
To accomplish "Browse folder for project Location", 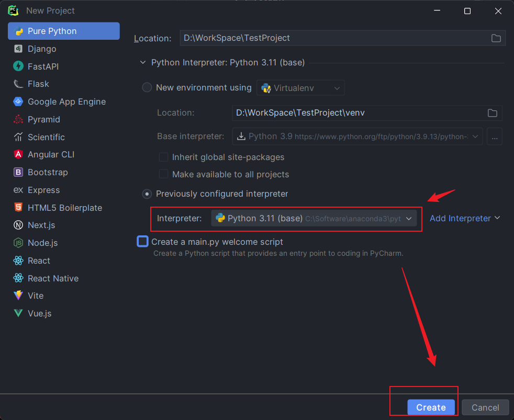I will (496, 38).
